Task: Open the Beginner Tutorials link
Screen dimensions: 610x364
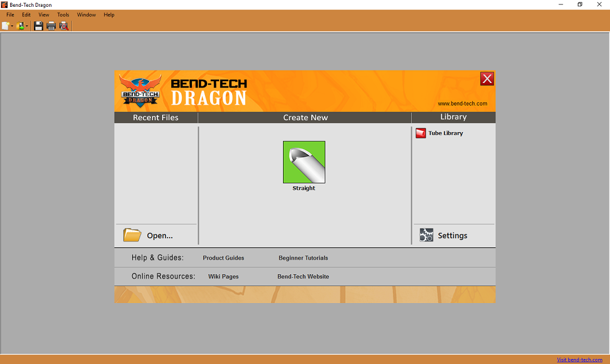Action: pos(303,258)
